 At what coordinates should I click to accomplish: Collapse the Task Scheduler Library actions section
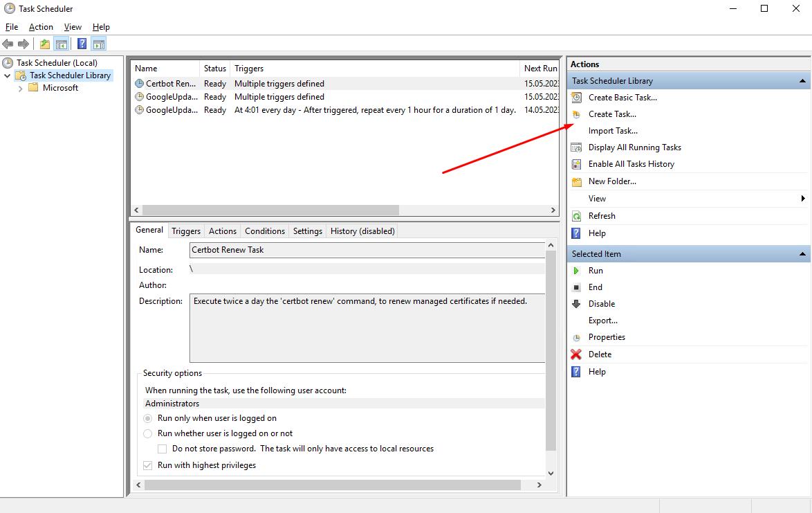click(802, 81)
